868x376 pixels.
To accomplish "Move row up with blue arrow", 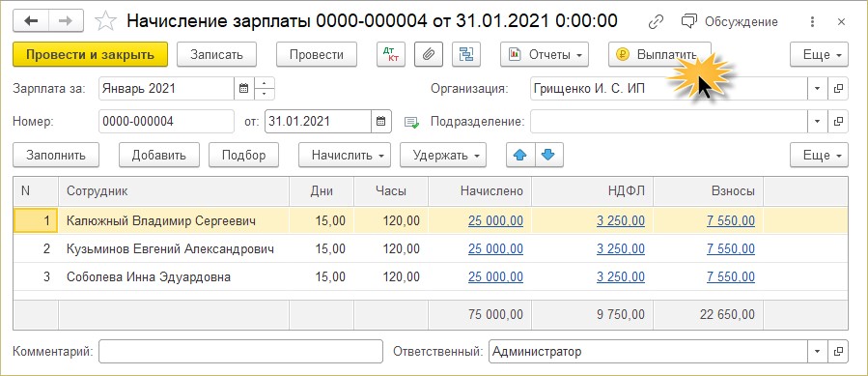I will pos(521,155).
